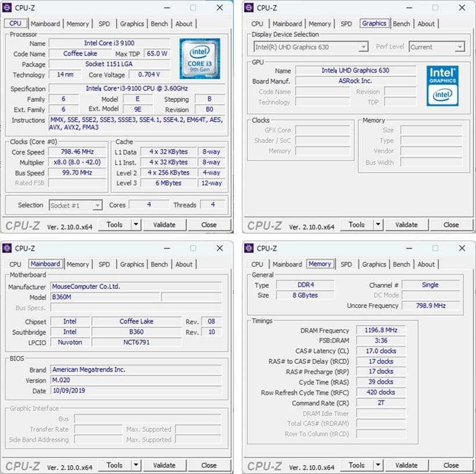The image size is (476, 474).
Task: Click the CPU-Z icon in the Graphics window titlebar
Action: (x=250, y=8)
